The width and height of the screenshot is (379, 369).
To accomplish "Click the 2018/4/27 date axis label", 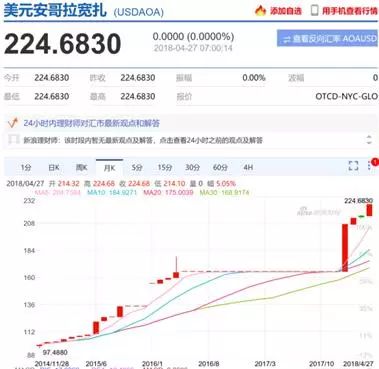I will tap(358, 364).
